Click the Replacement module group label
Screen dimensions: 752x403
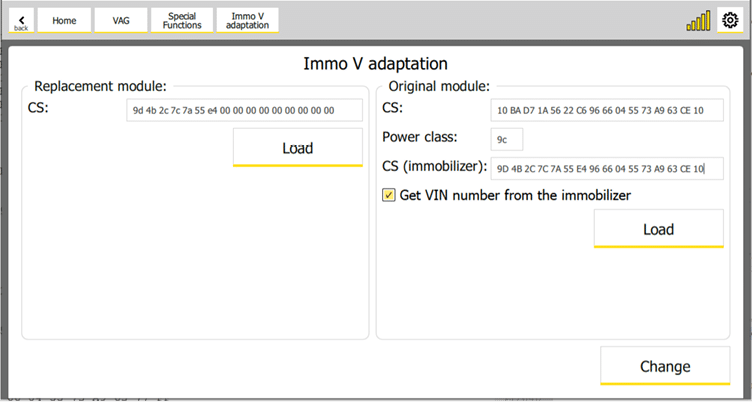coord(100,86)
